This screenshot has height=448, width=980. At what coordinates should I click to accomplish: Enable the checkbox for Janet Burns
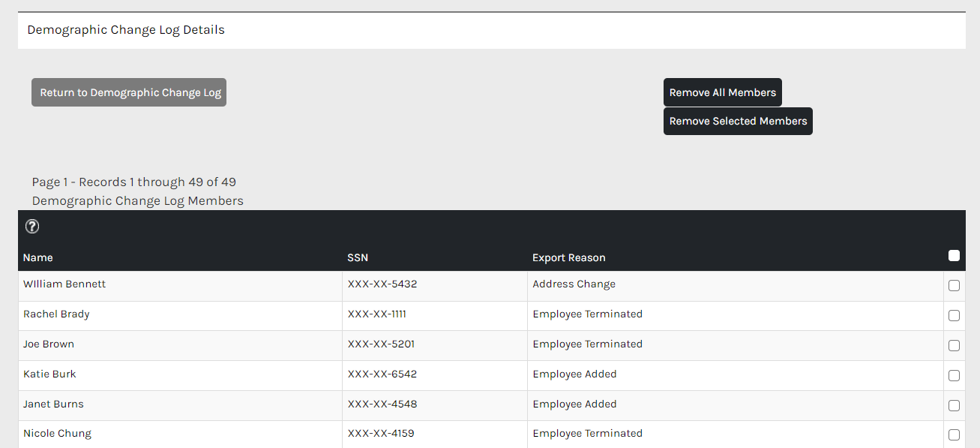(954, 405)
